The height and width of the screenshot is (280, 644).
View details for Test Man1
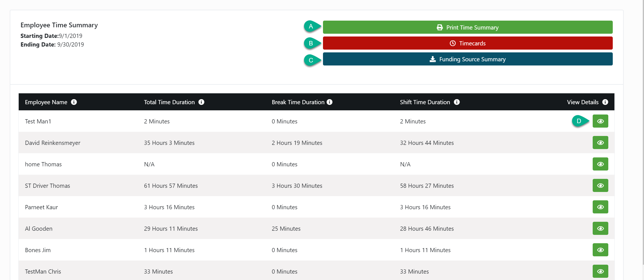[x=600, y=121]
